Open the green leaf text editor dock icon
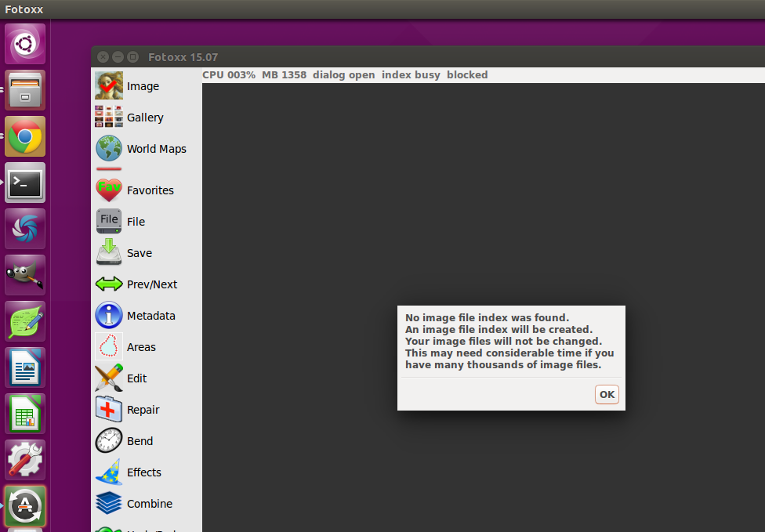 tap(25, 321)
